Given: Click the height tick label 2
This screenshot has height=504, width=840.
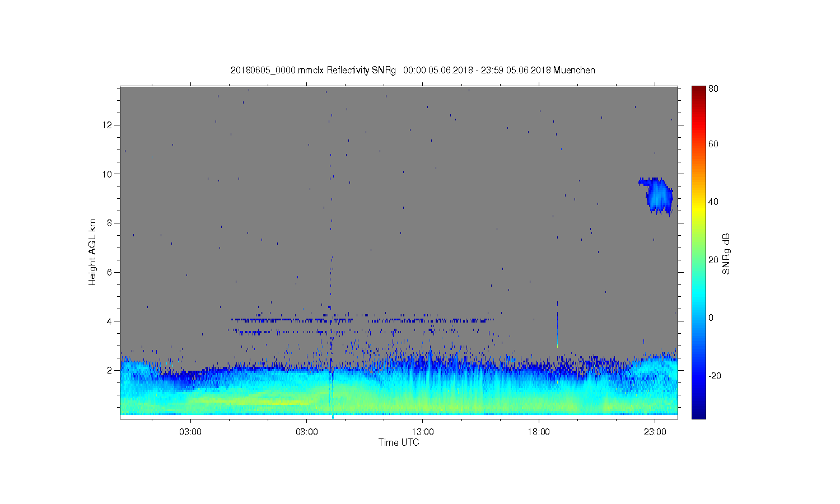Looking at the screenshot, I should click(x=110, y=370).
